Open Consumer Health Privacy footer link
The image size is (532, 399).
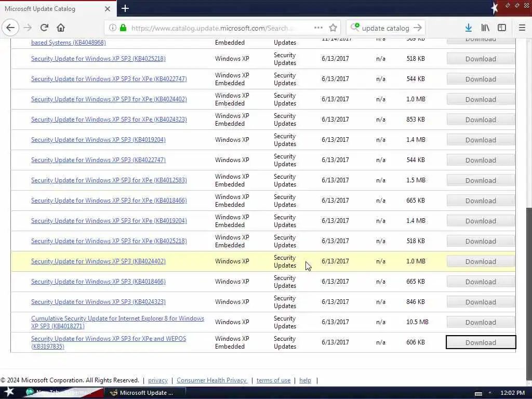click(212, 380)
